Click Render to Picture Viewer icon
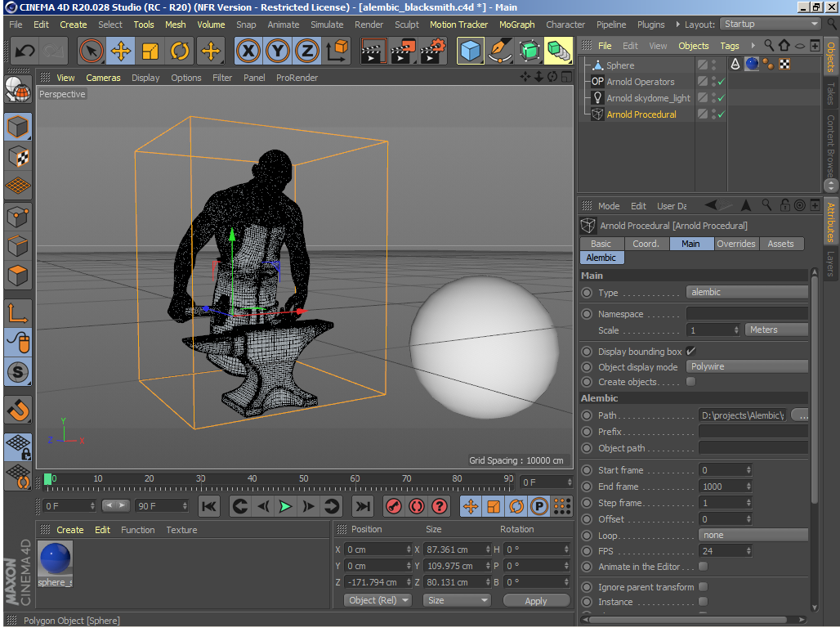Viewport: 840px width, 628px height. (x=403, y=52)
